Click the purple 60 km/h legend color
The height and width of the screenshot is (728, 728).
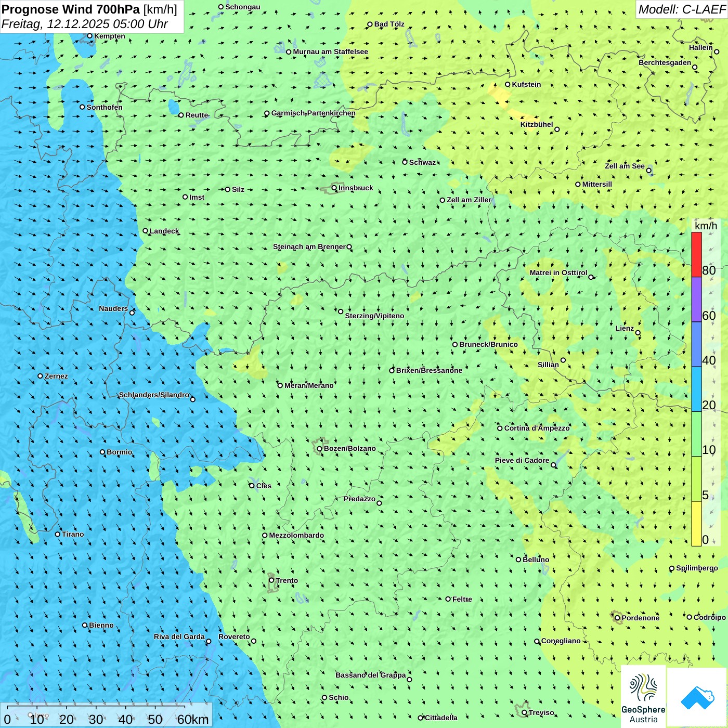(696, 300)
